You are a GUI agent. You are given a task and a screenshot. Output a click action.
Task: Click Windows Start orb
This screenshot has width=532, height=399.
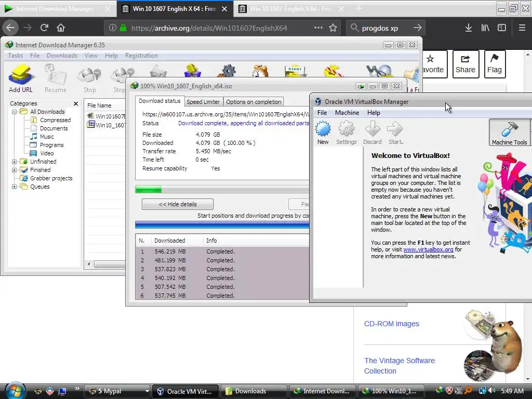(14, 391)
